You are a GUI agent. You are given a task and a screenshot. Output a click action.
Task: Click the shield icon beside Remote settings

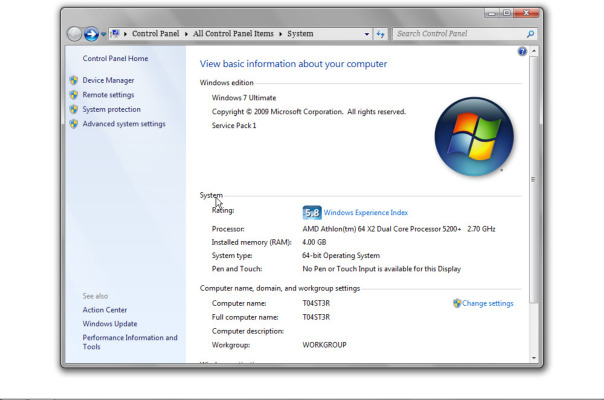(74, 95)
